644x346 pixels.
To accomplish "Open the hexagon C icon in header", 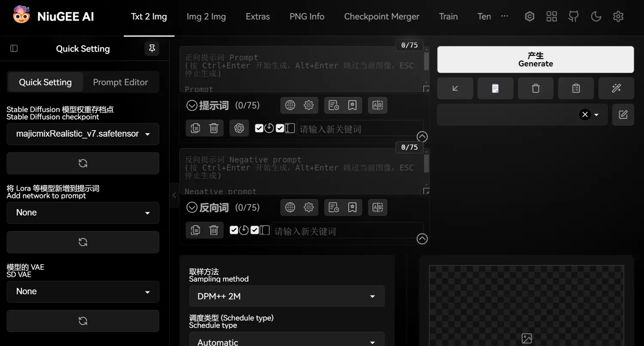I will (530, 16).
